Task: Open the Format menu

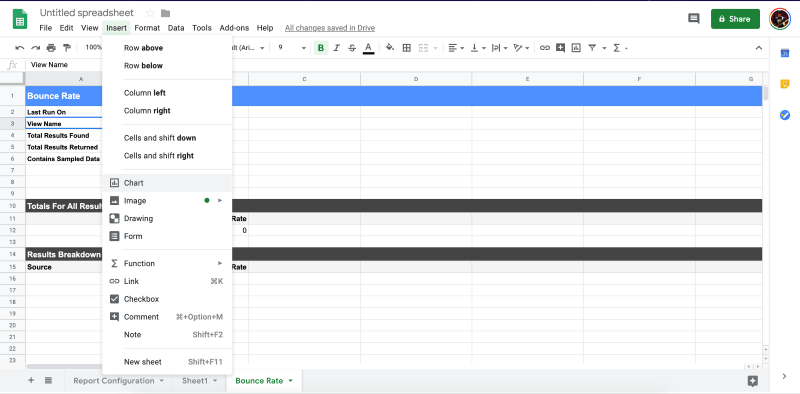Action: pos(147,28)
